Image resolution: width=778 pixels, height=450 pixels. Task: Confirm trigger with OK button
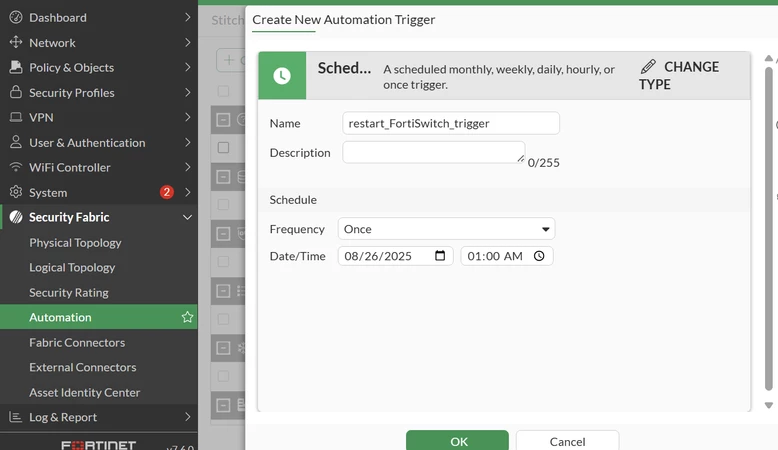coord(457,441)
